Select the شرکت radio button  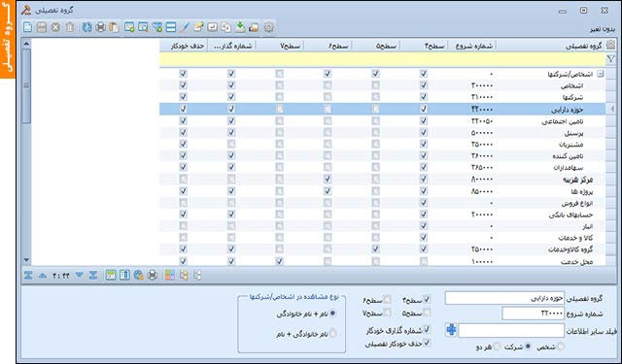coord(528,347)
